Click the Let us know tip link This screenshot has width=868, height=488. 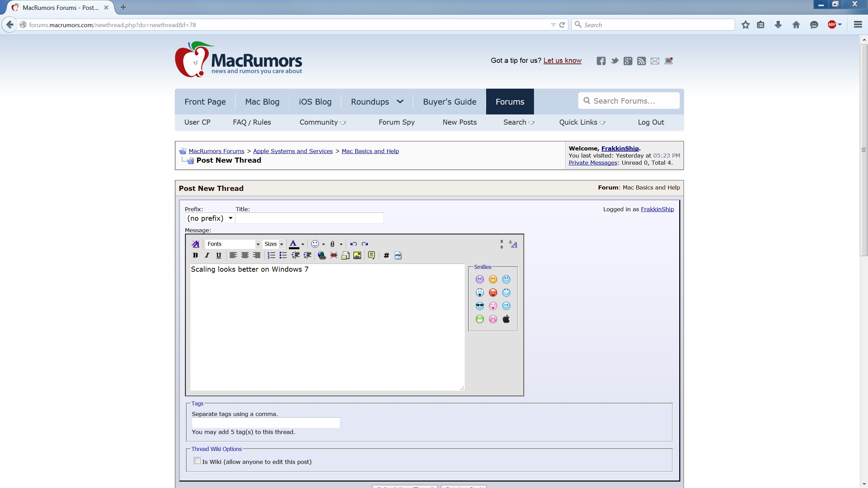pyautogui.click(x=562, y=60)
